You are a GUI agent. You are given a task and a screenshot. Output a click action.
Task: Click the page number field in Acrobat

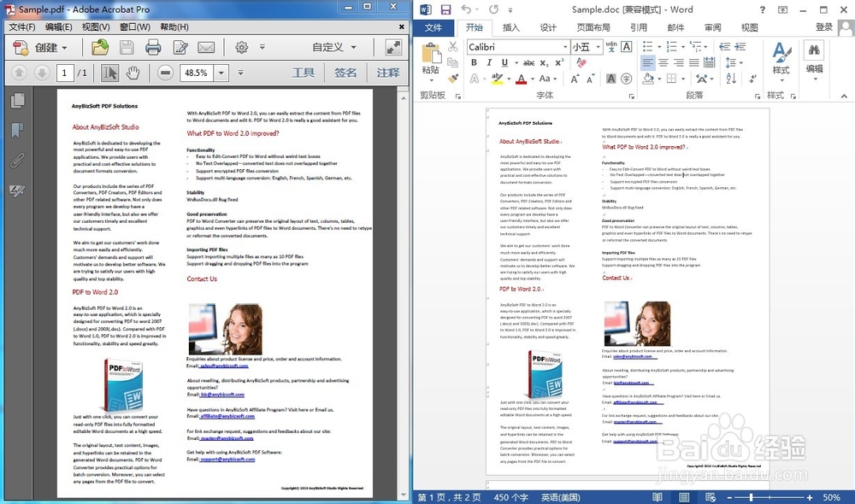point(65,73)
